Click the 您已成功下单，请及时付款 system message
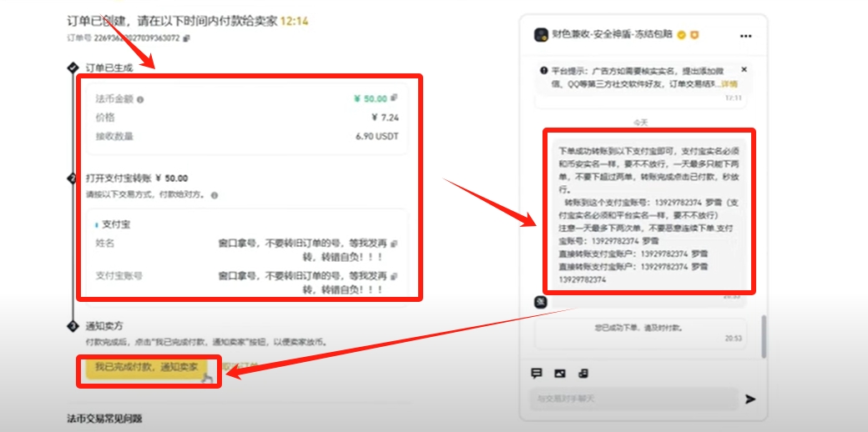Image resolution: width=868 pixels, height=432 pixels. click(x=638, y=328)
